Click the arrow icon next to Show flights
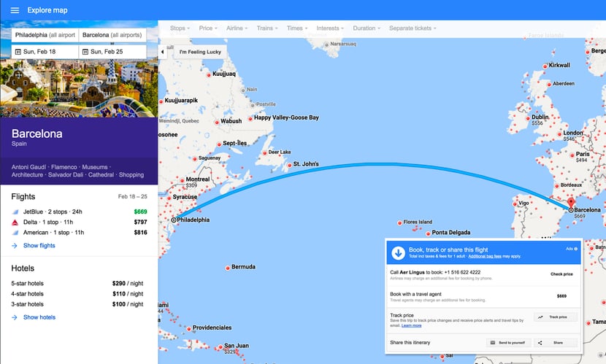 point(15,246)
